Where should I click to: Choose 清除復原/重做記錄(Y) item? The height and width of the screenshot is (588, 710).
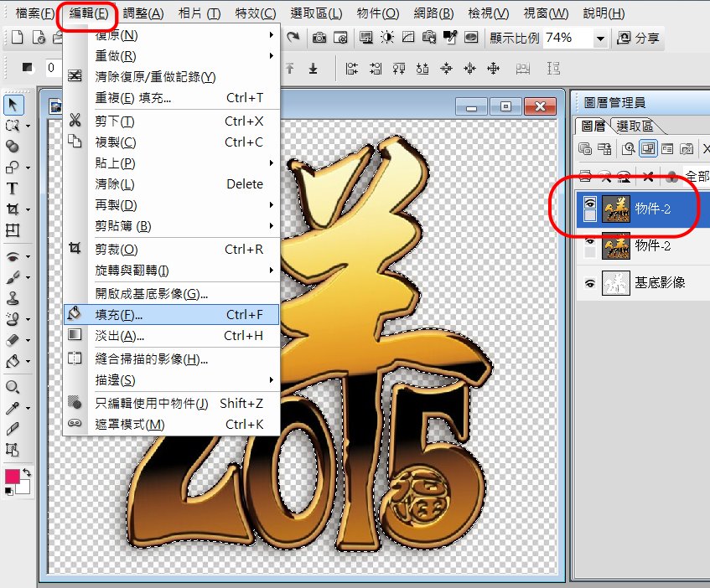point(171,76)
